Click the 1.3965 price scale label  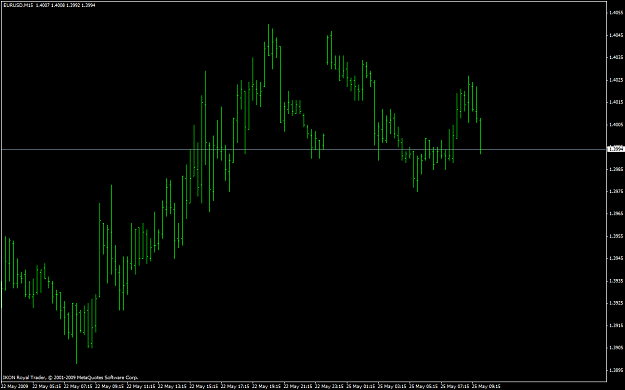point(616,214)
